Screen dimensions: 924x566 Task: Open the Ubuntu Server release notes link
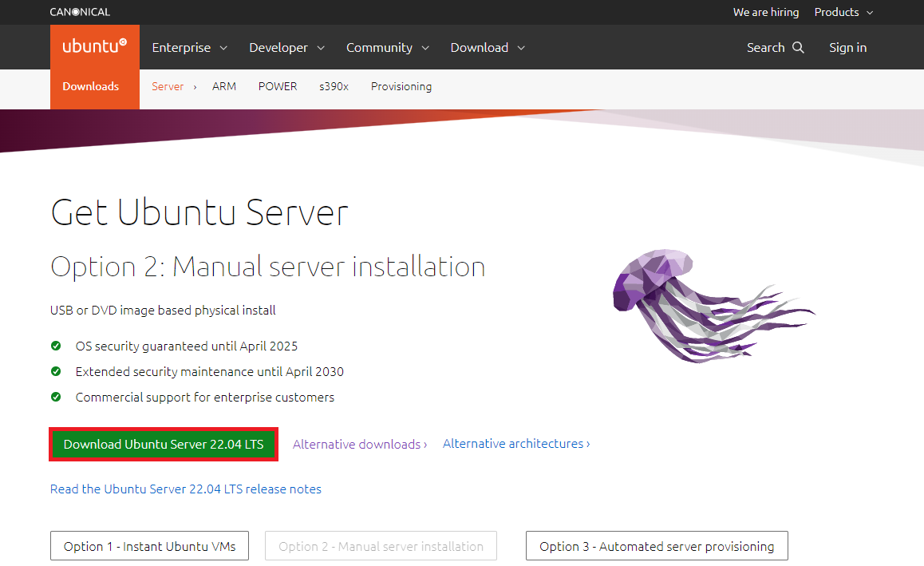coord(185,489)
